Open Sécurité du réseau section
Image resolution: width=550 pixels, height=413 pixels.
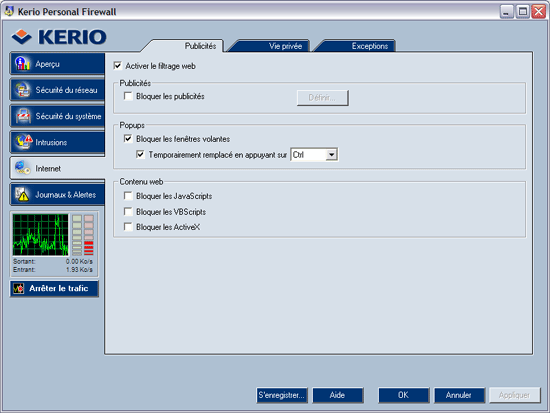[57, 90]
